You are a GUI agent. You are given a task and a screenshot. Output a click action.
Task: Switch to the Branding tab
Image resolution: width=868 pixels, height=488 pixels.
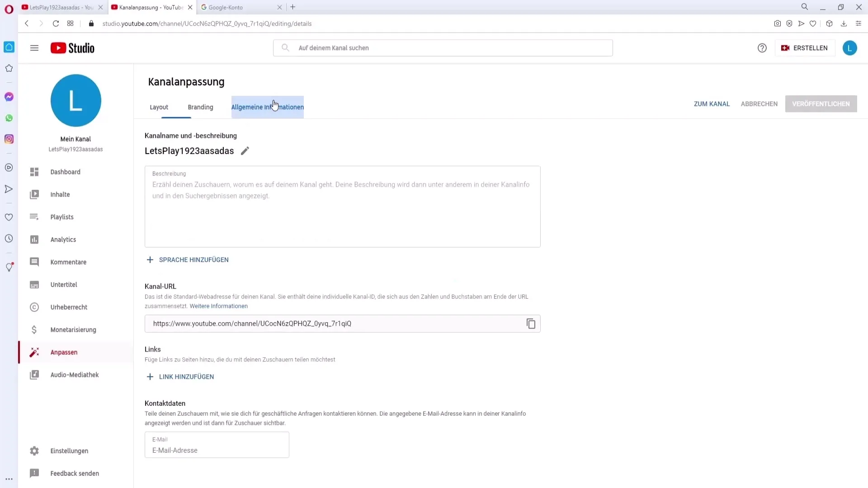(201, 107)
